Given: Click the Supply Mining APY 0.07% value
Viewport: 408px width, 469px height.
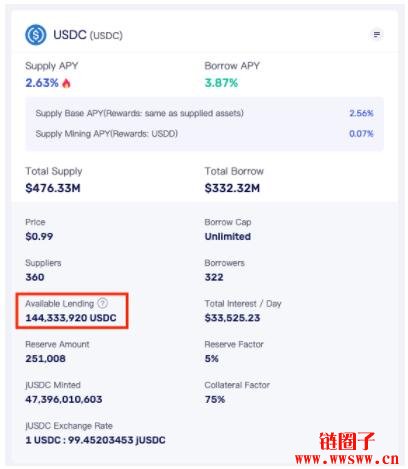Looking at the screenshot, I should point(361,134).
